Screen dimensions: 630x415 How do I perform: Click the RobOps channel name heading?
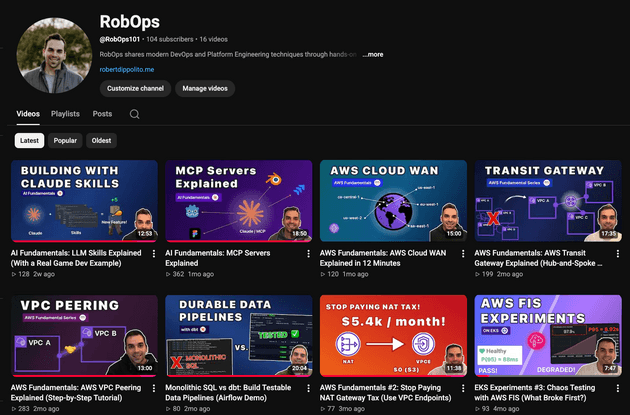tap(130, 22)
